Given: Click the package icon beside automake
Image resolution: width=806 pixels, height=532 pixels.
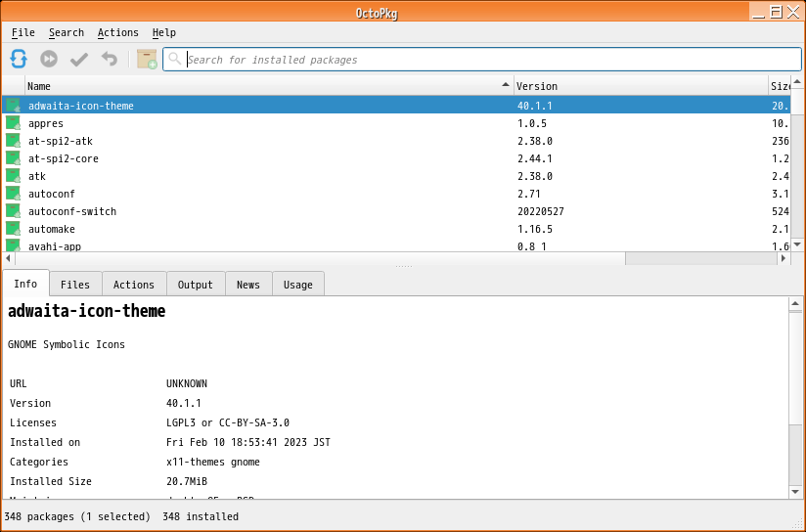Looking at the screenshot, I should click(13, 229).
